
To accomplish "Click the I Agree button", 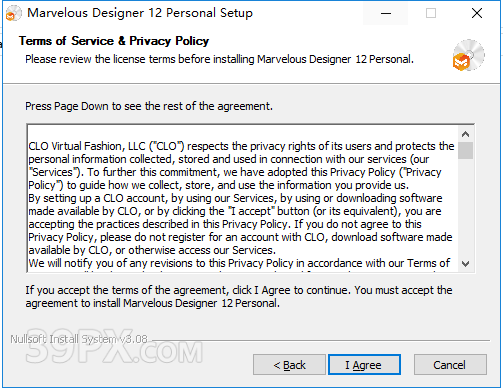I will click(364, 365).
